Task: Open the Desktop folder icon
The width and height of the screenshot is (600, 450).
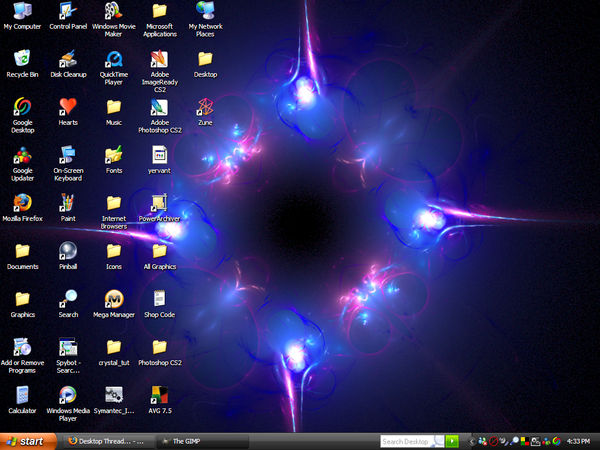Action: 205,64
